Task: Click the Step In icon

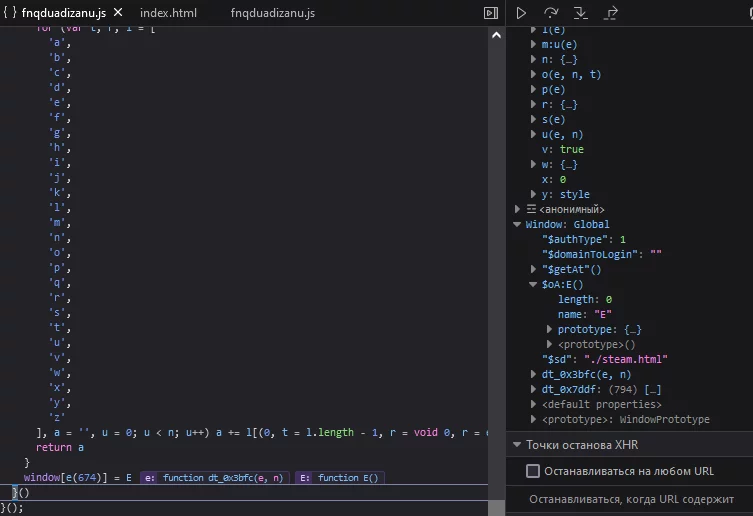Action: tap(581, 13)
